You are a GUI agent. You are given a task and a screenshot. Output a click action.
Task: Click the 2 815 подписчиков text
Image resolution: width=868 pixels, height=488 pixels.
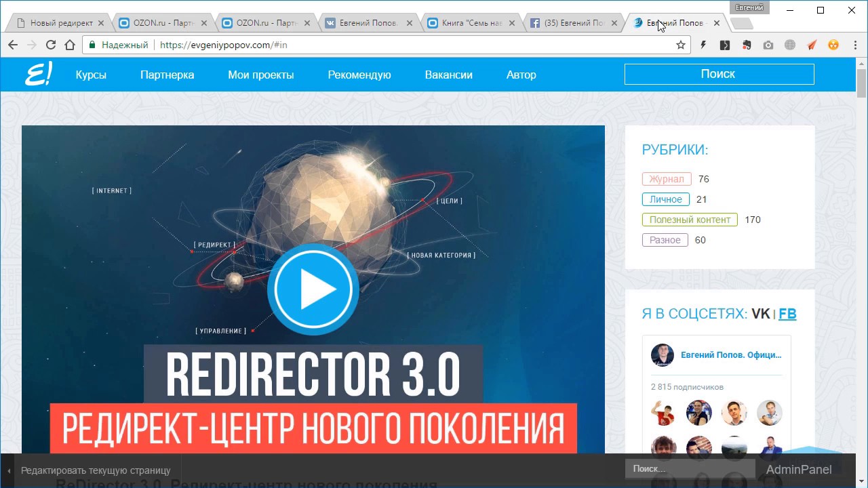point(687,387)
